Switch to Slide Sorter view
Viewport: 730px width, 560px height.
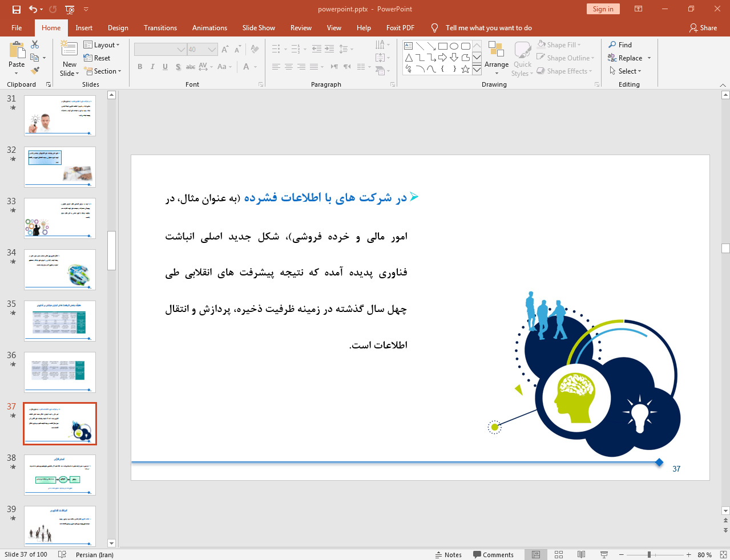559,555
